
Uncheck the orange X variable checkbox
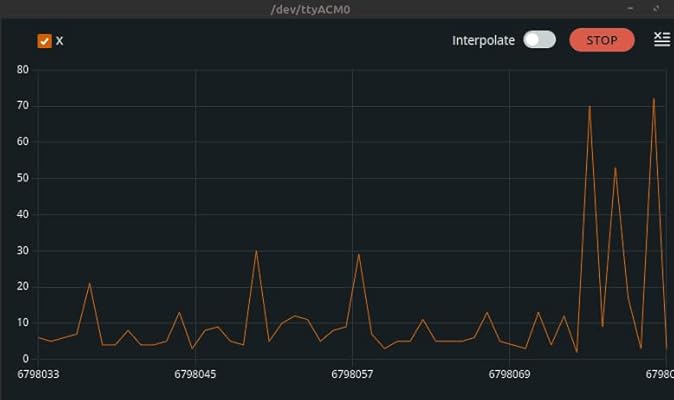click(x=44, y=41)
